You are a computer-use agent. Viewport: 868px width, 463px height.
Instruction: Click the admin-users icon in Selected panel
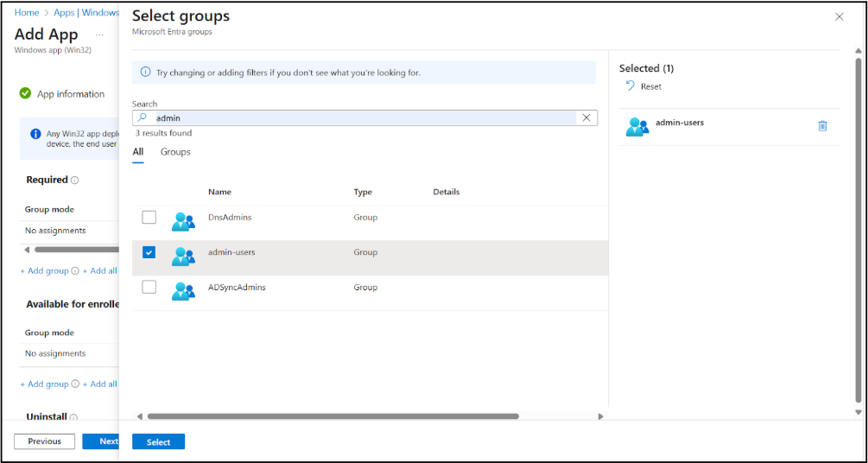(637, 127)
